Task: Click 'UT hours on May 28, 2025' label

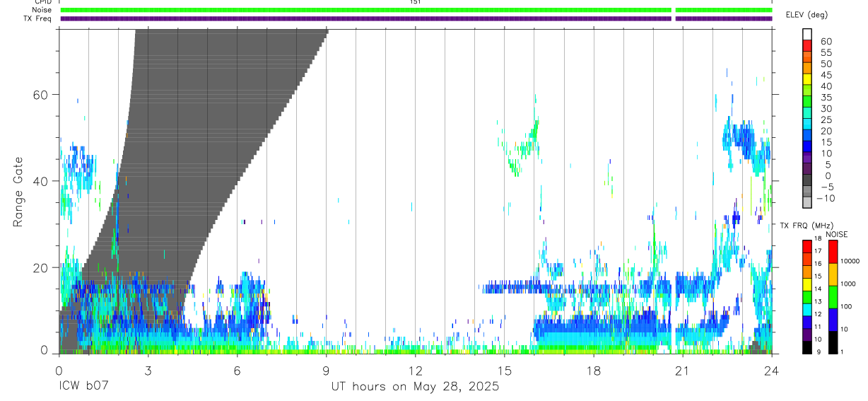Action: pyautogui.click(x=416, y=386)
